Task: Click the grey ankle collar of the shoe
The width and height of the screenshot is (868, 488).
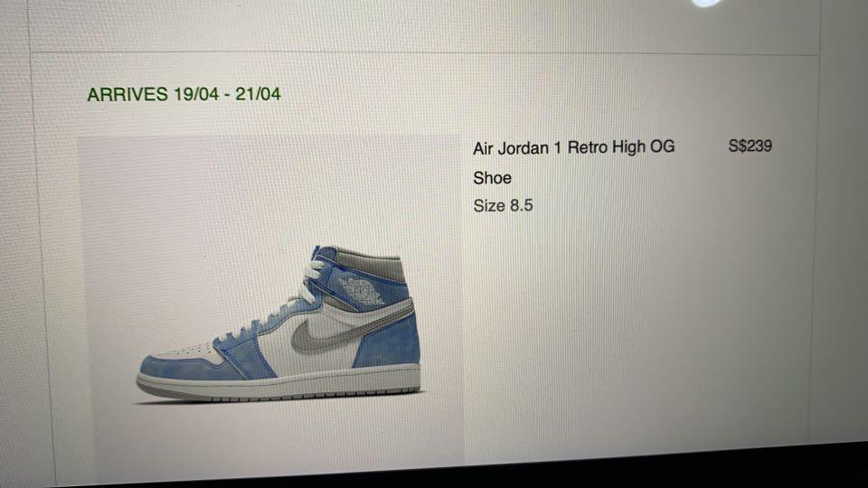Action: (371, 263)
